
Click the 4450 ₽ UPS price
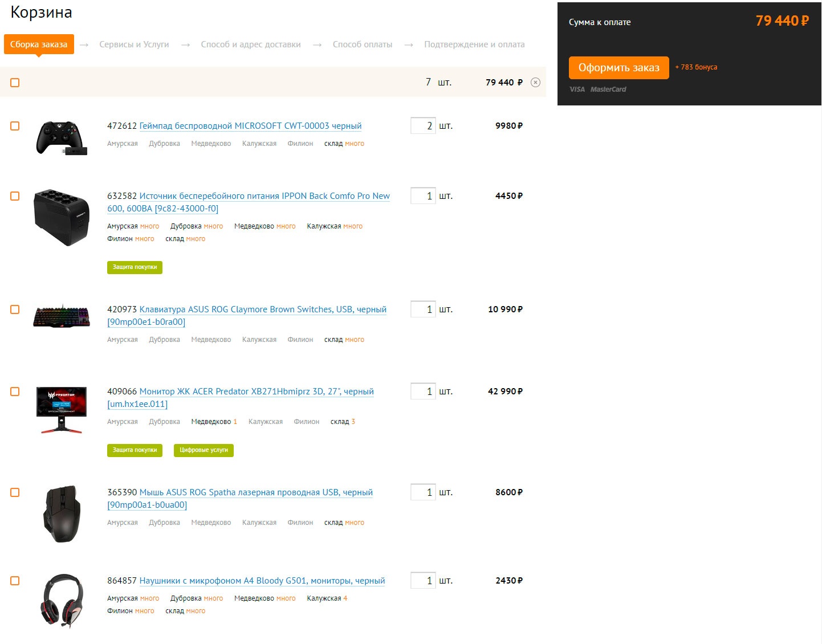click(509, 196)
